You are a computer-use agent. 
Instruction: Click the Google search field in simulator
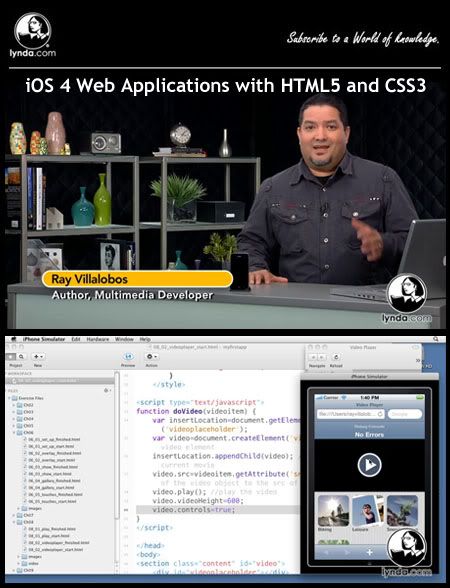405,414
